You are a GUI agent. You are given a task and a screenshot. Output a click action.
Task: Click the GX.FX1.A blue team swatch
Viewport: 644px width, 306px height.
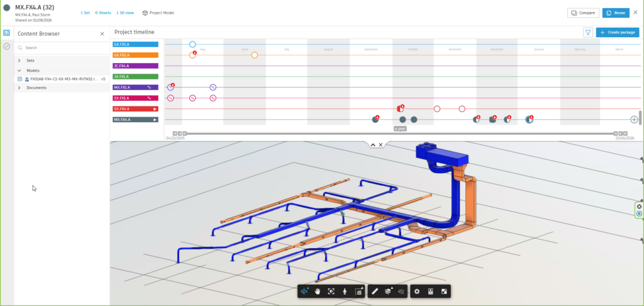tap(136, 44)
